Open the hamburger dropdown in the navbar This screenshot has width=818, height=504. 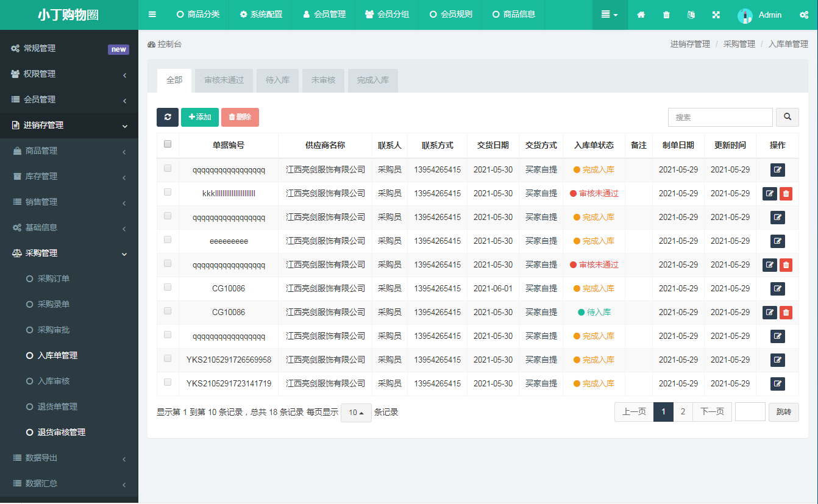click(x=609, y=15)
